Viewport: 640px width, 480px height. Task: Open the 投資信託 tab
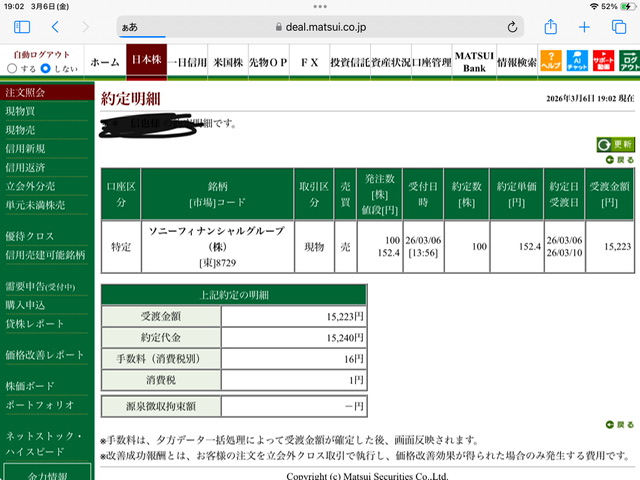[350, 62]
